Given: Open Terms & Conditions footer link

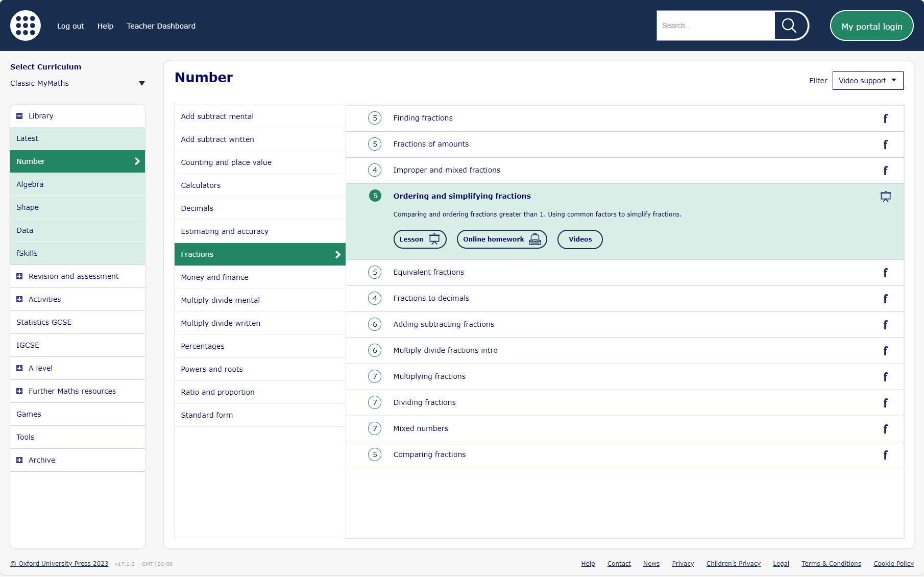Looking at the screenshot, I should coord(831,564).
